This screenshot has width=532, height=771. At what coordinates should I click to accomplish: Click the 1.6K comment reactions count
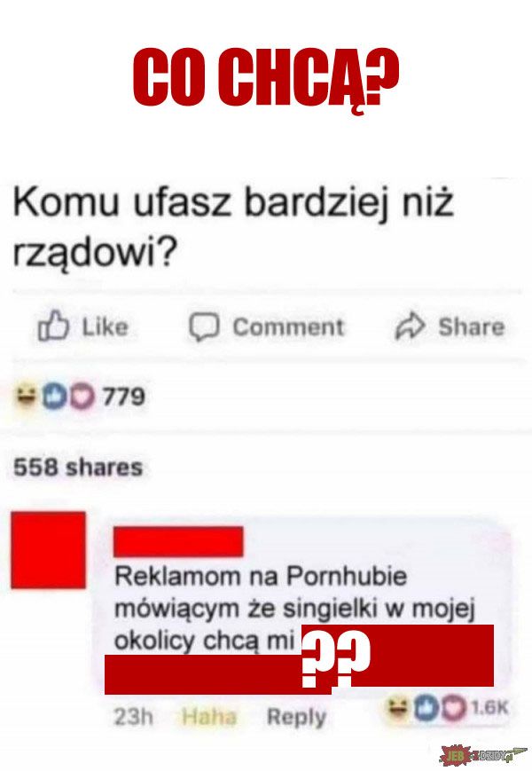click(489, 708)
